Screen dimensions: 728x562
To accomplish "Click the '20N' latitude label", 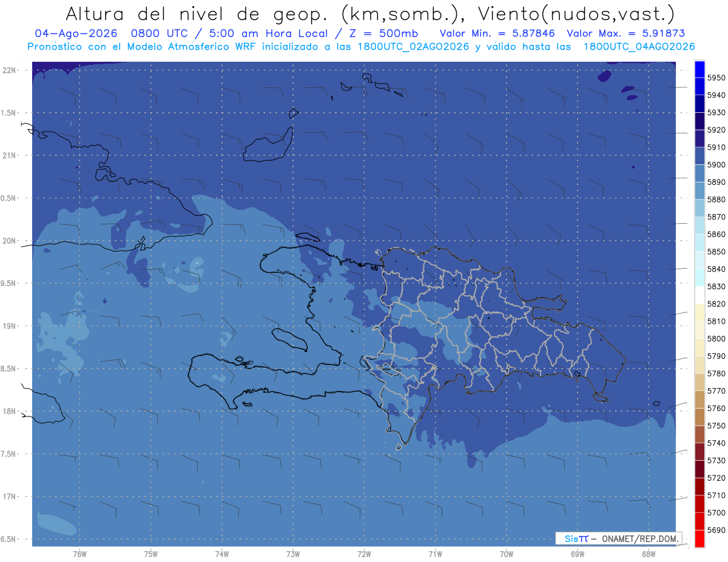I will pos(10,241).
